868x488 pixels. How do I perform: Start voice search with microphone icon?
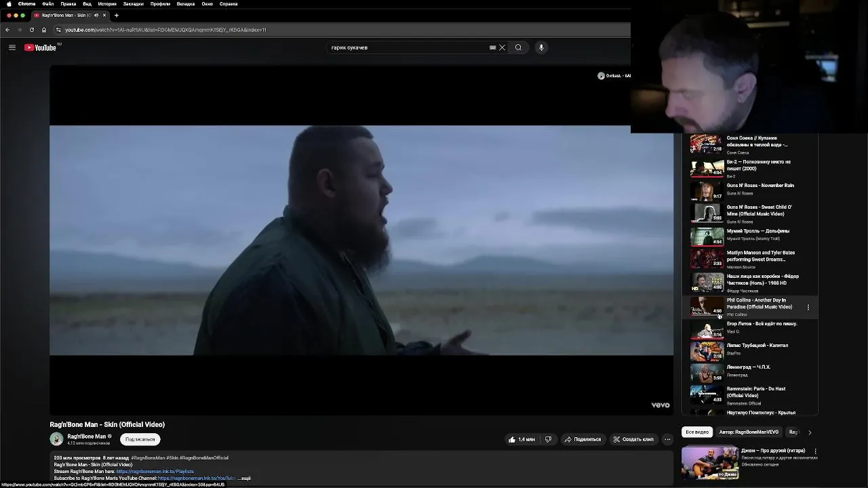click(x=541, y=47)
